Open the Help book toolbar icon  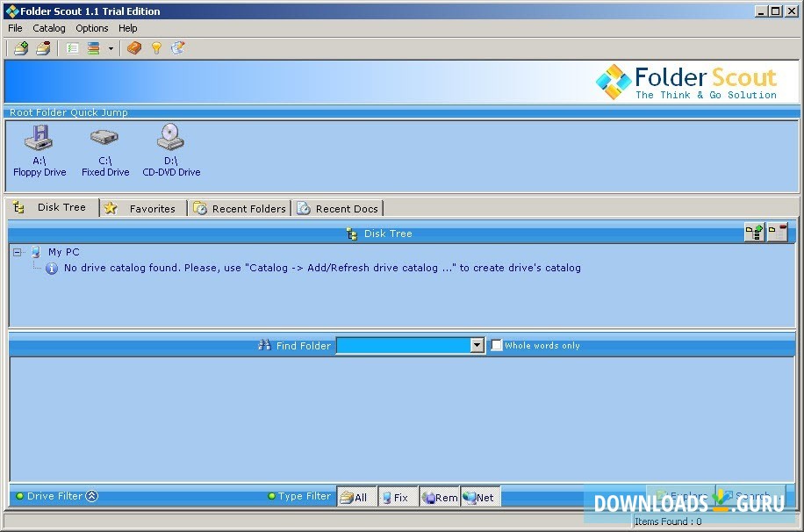pos(134,48)
